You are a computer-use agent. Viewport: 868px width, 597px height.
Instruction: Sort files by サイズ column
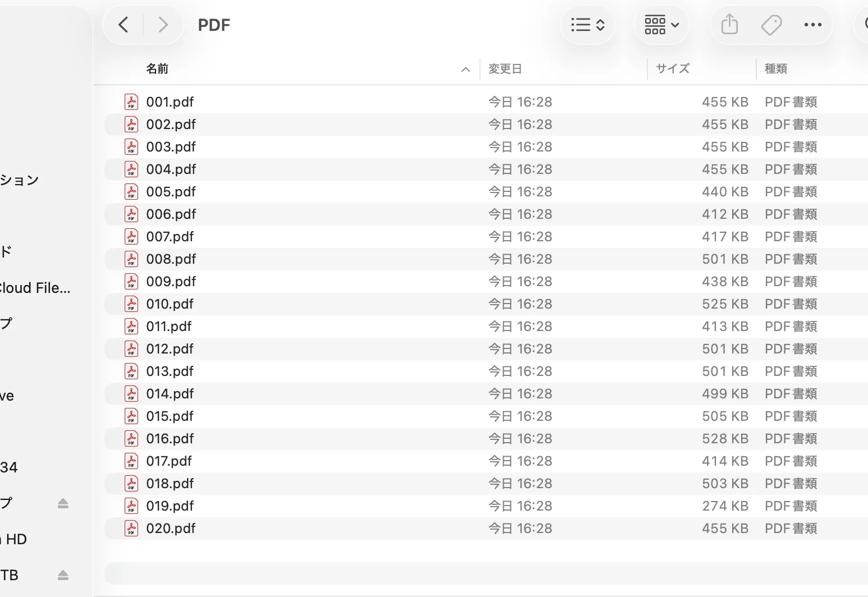673,69
